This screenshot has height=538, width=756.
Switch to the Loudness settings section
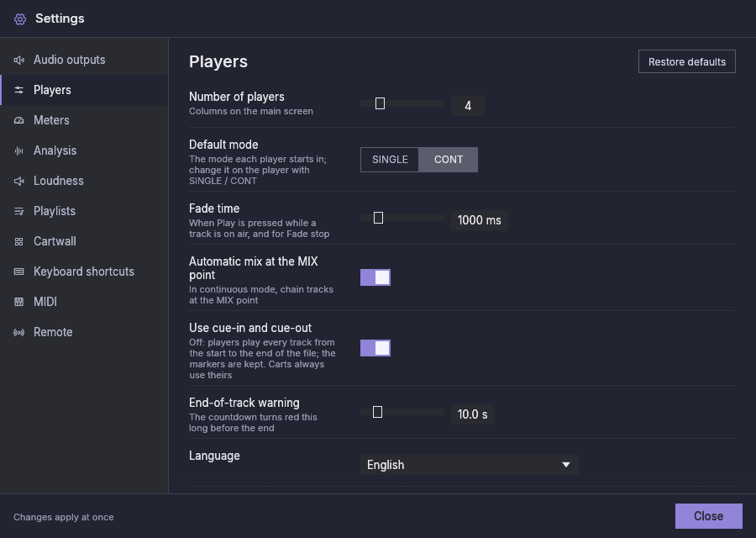(84, 181)
